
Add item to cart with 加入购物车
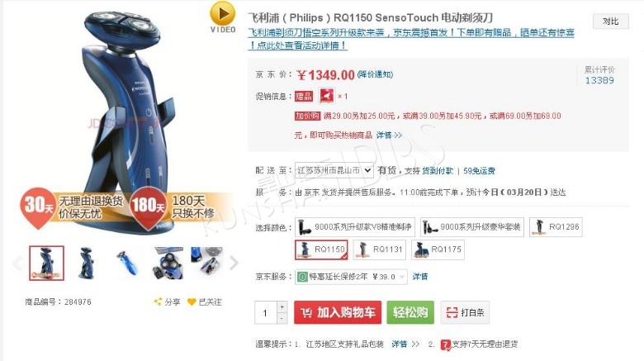338,312
